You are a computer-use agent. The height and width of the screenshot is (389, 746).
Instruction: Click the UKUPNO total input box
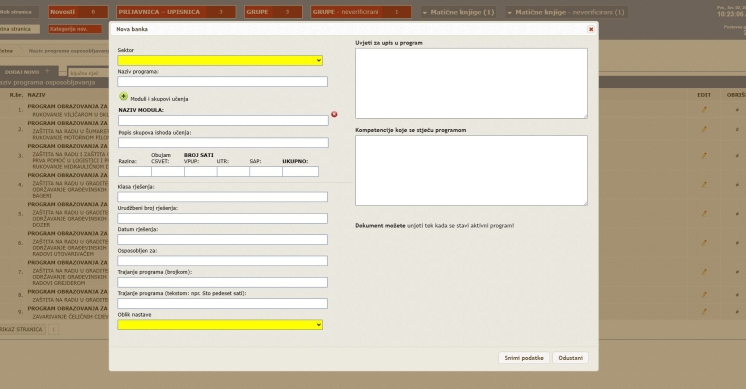point(300,172)
